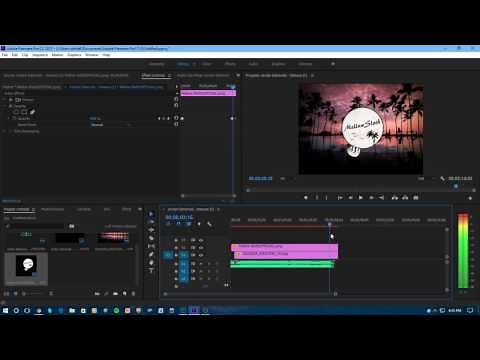
Task: Click the Extract button
Action: point(405,198)
